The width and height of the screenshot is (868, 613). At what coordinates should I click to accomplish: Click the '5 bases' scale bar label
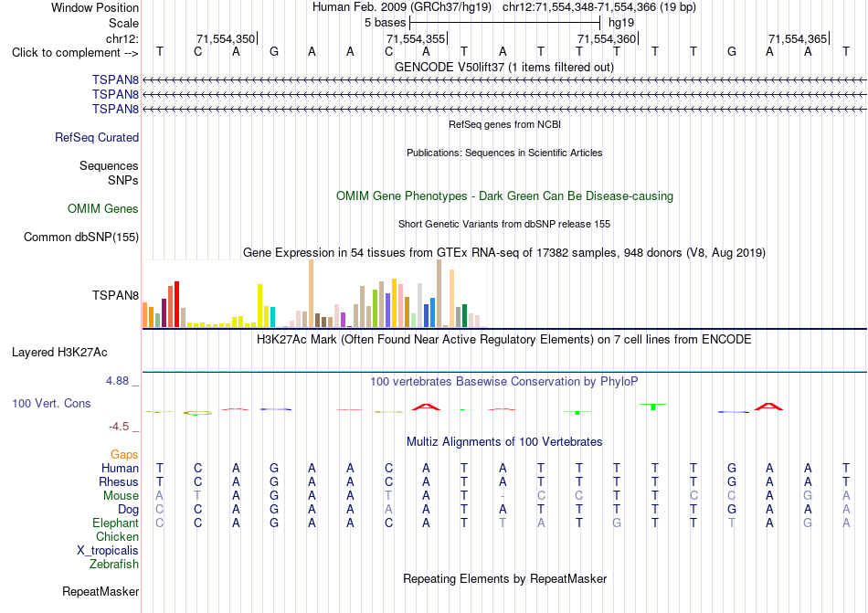tap(385, 23)
